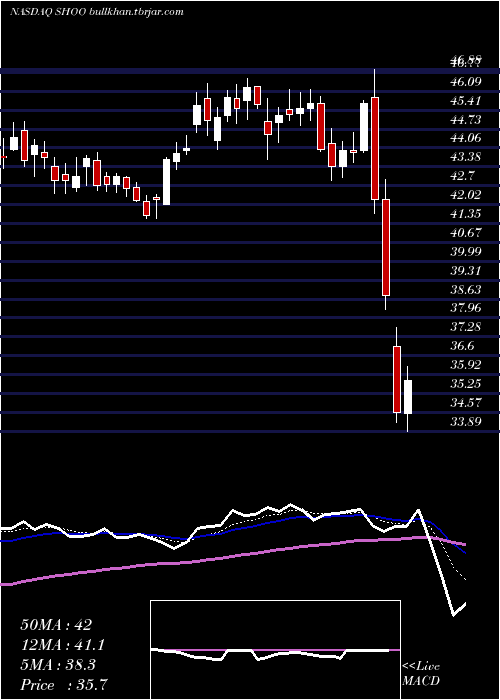Click the large red candle from 42 to 38.6
Viewport: 500px width, 700px height.
[386, 247]
